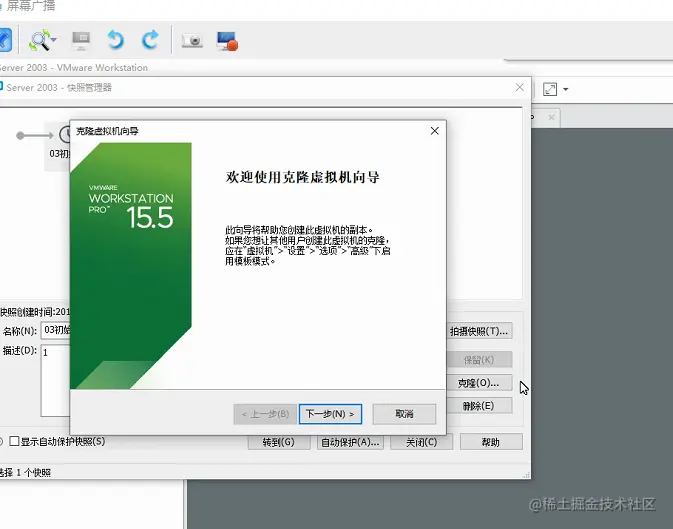Click the undo curved arrow icon
The height and width of the screenshot is (529, 673).
115,40
